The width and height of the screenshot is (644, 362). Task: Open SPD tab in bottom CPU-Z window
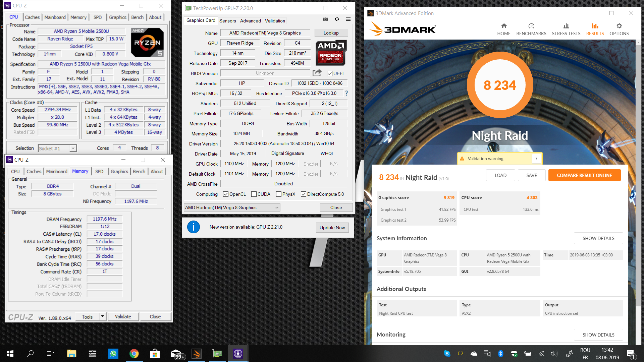(x=99, y=171)
